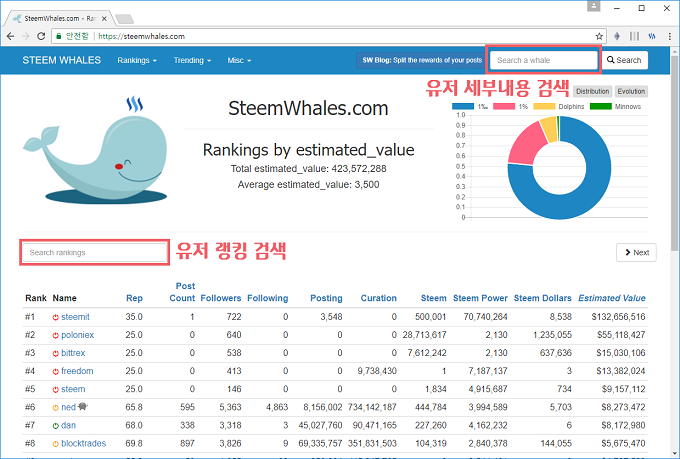Click the badge icon after ned's name
This screenshot has width=680, height=459.
pos(83,407)
